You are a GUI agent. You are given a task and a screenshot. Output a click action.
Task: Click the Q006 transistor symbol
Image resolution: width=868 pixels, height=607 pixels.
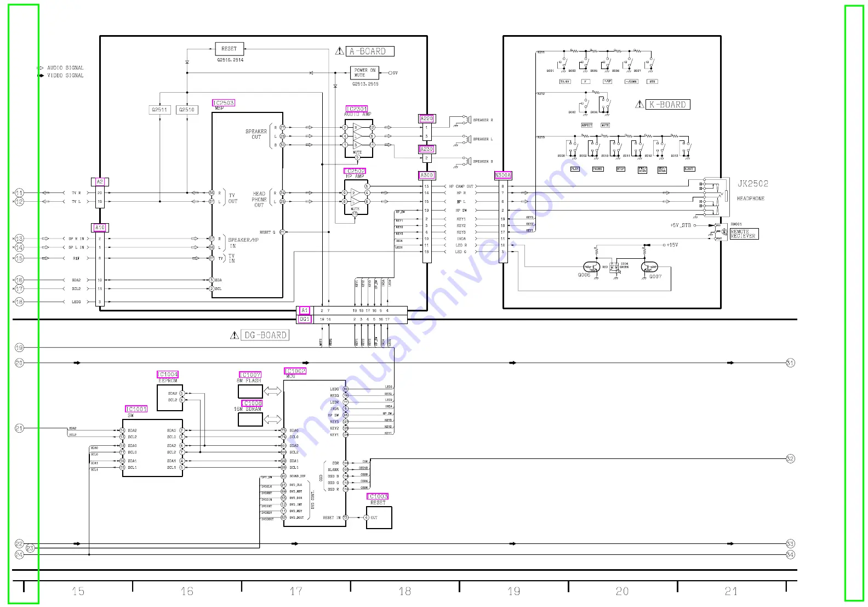[591, 267]
